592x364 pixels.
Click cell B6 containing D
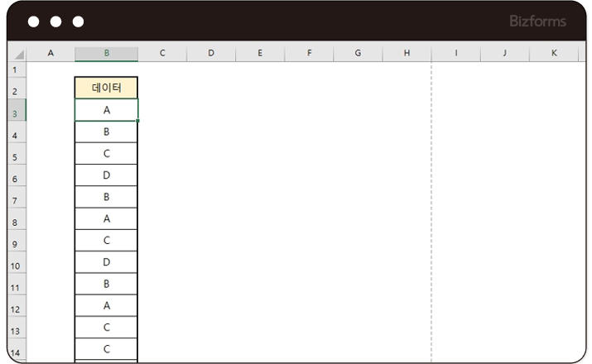tap(107, 175)
